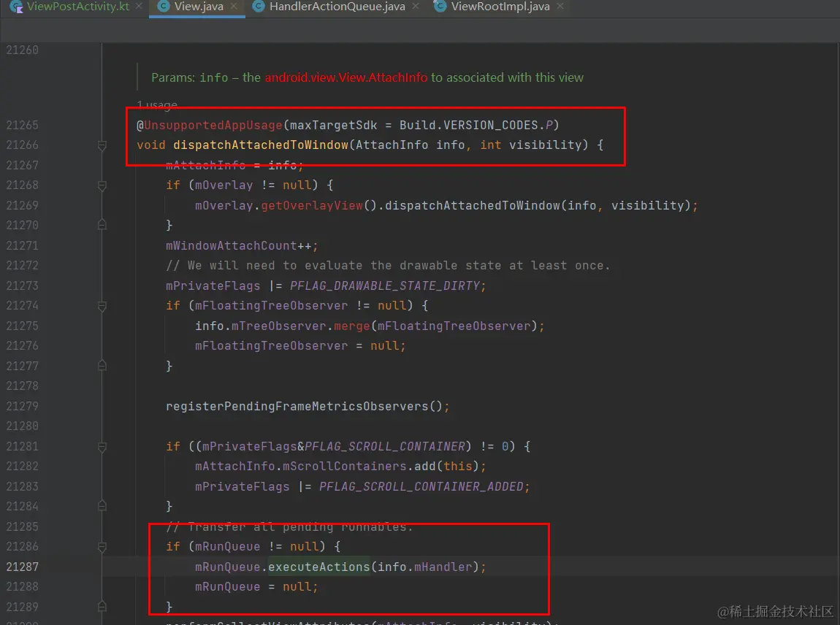
Task: Switch to the ViewPostActivity.kt tab
Action: click(x=77, y=7)
